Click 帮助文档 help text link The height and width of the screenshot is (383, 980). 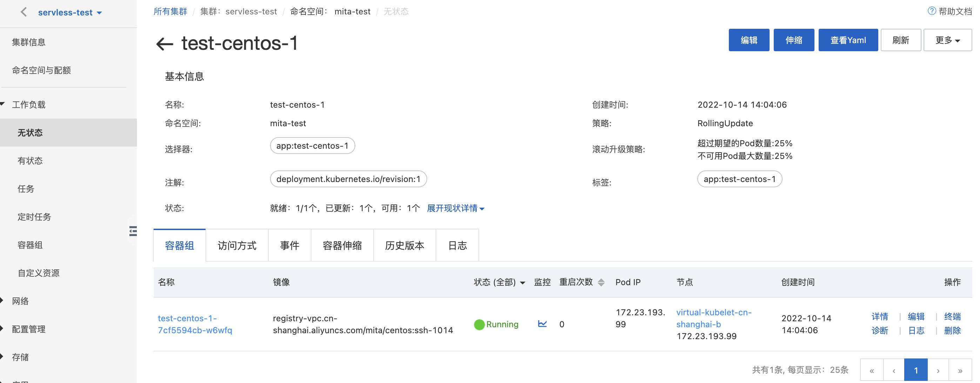955,12
